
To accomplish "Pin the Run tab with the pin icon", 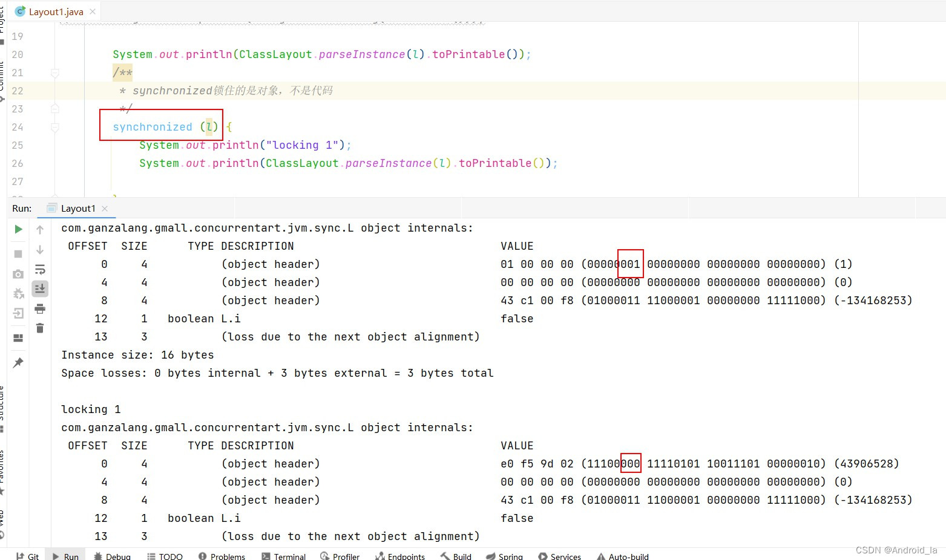I will click(x=18, y=362).
